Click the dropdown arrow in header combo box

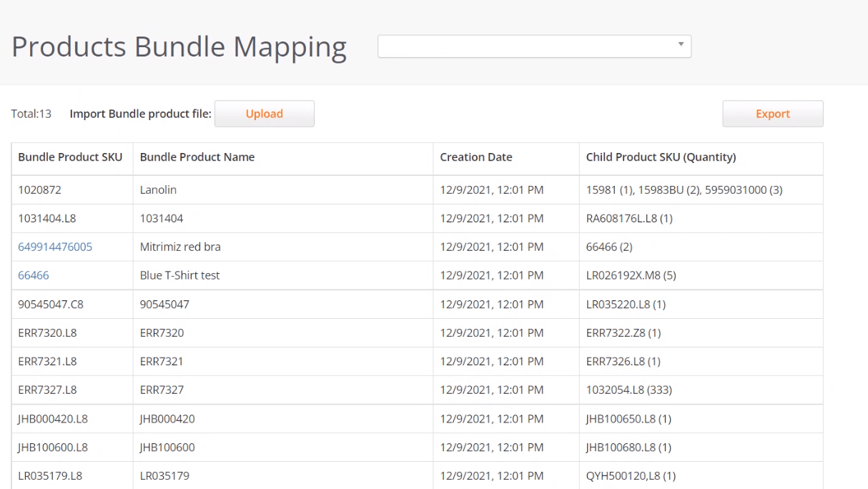pos(681,44)
